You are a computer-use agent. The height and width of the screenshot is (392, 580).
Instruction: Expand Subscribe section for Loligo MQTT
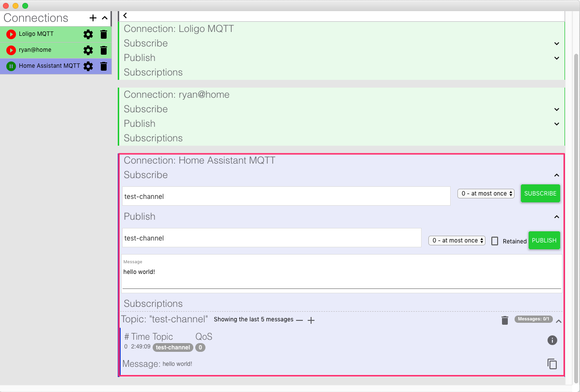click(556, 44)
